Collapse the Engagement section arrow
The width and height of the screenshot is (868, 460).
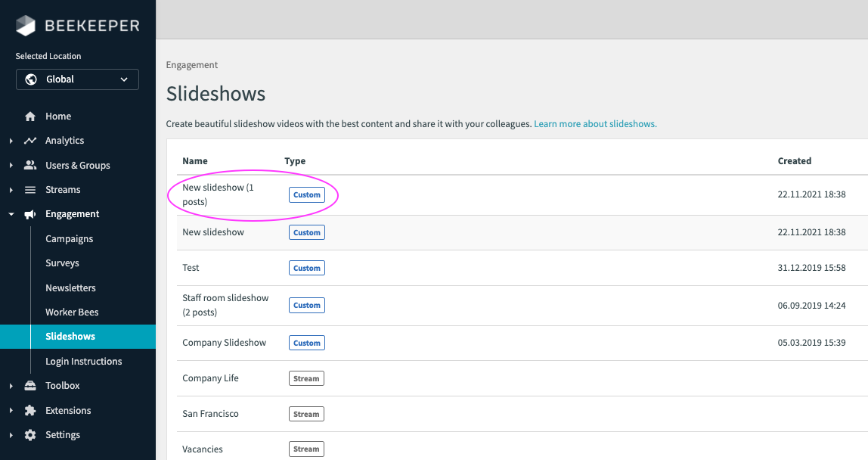pyautogui.click(x=11, y=214)
